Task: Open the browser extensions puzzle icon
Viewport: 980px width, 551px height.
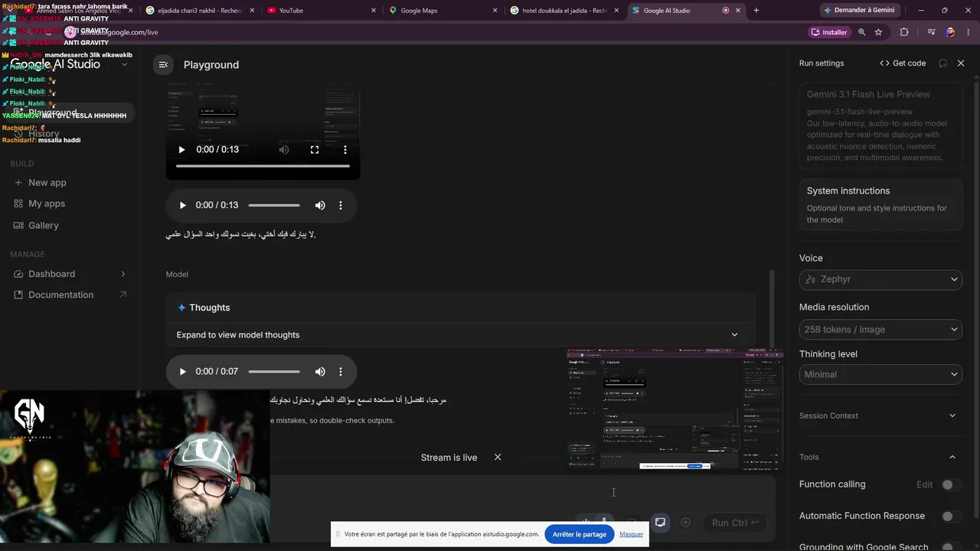Action: click(904, 32)
